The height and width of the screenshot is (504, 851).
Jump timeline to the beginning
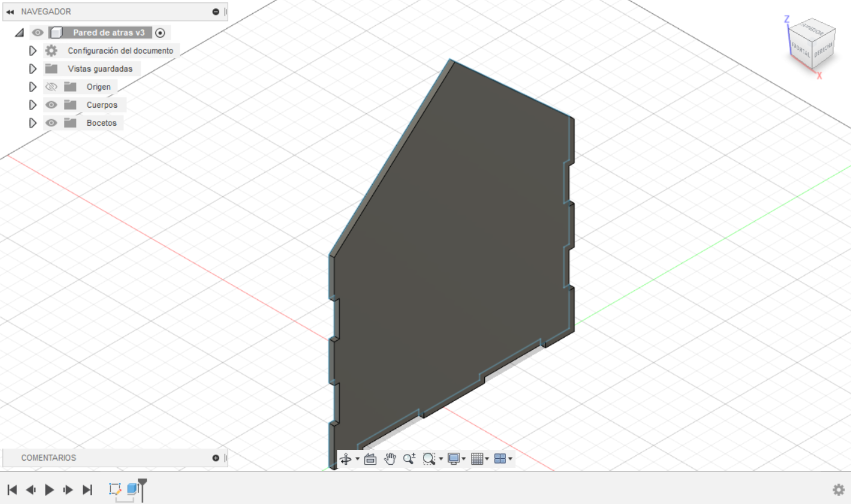click(13, 490)
